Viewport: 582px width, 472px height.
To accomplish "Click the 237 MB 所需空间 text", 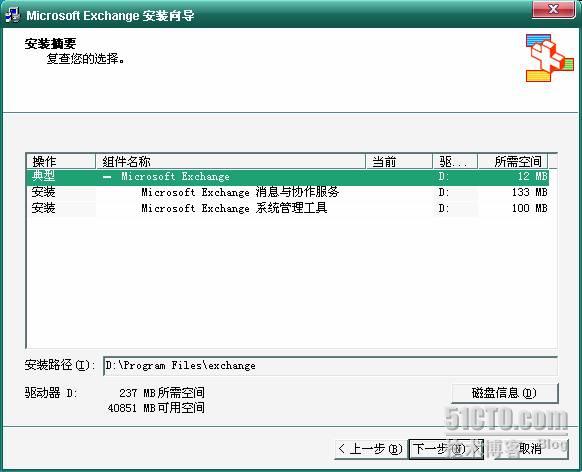I will pos(162,393).
